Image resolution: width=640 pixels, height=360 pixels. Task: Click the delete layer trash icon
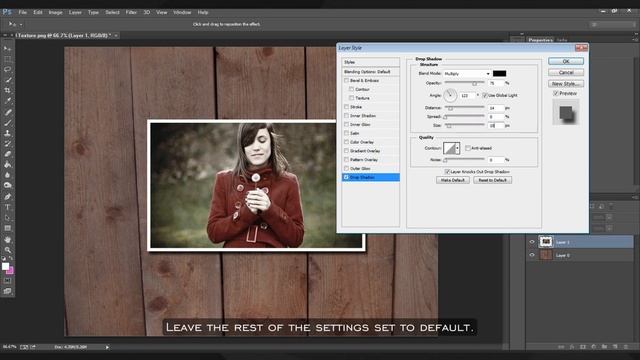click(626, 347)
